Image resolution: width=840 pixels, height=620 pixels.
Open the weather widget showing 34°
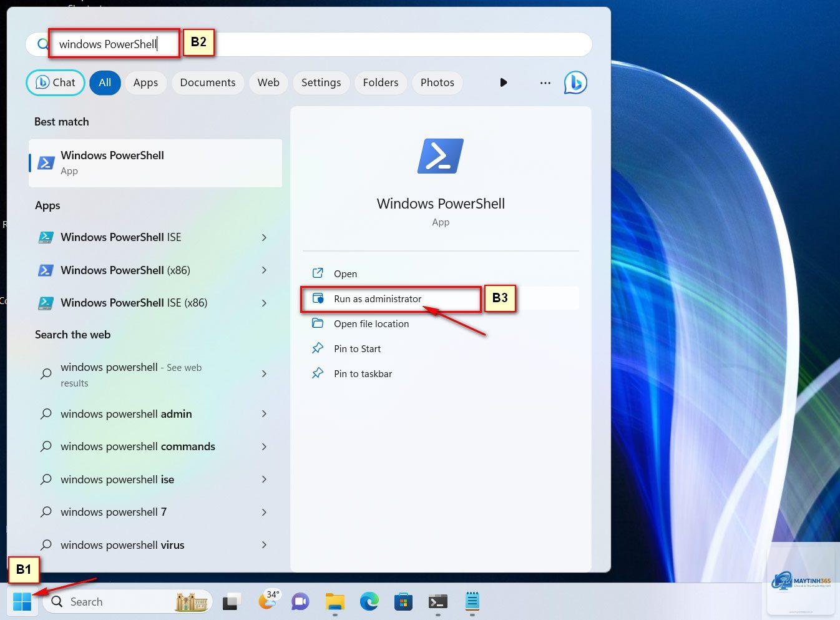(268, 601)
